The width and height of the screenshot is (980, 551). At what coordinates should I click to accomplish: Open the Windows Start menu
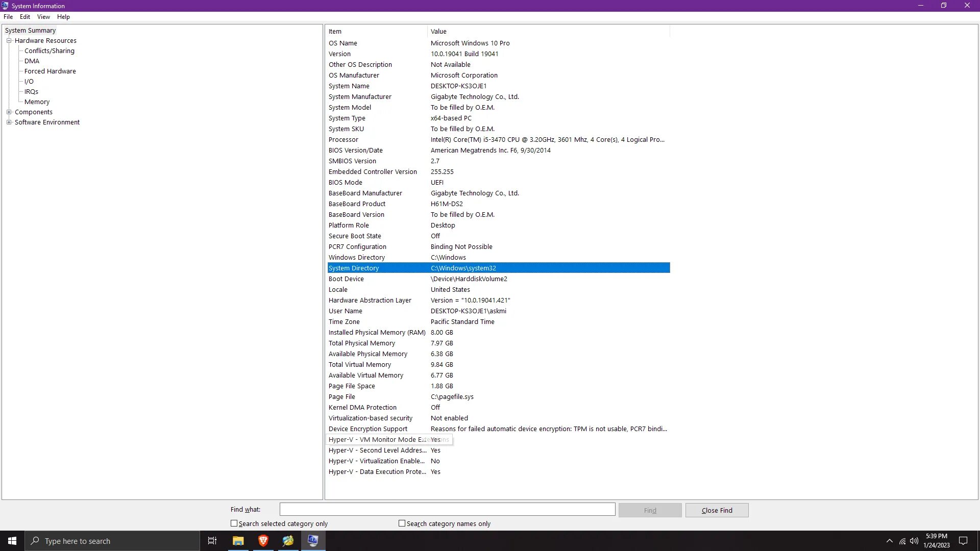click(12, 541)
